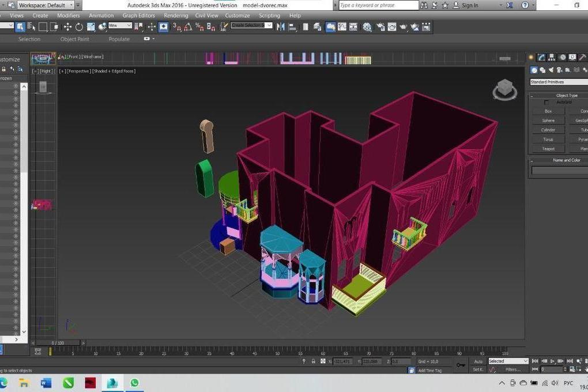Click the Cylinder object type button
Image resolution: width=588 pixels, height=392 pixels.
(x=548, y=130)
